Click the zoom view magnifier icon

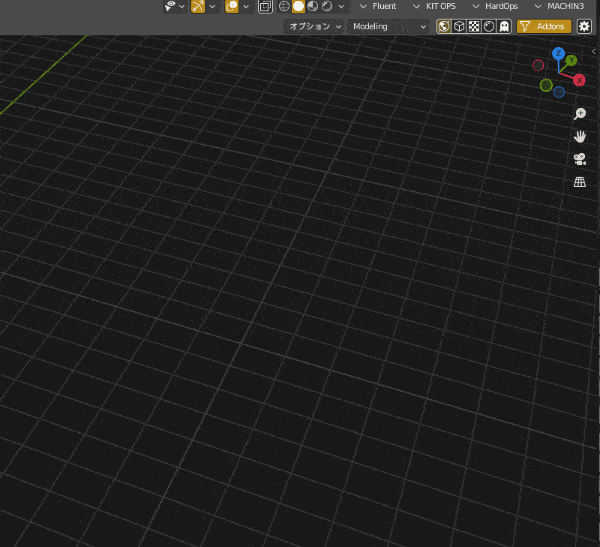click(580, 114)
